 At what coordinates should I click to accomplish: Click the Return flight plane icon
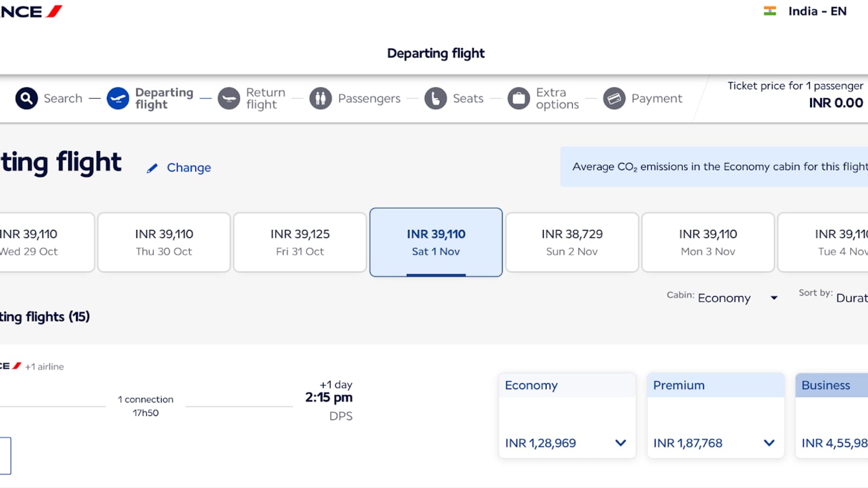(x=229, y=99)
